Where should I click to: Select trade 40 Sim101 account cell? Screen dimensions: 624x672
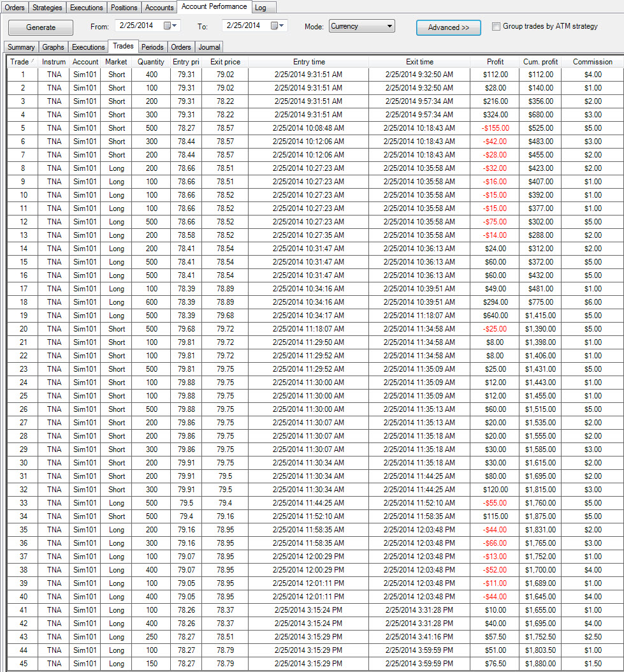[85, 597]
